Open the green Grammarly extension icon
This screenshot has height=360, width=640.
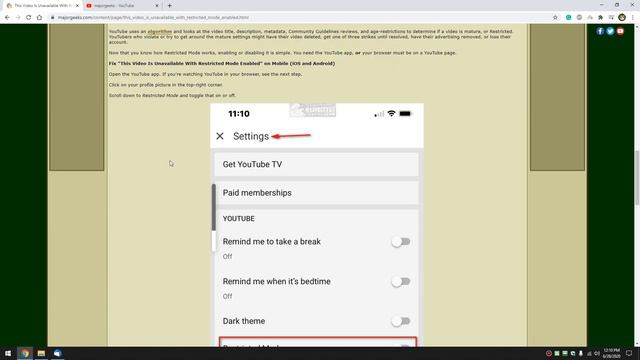(569, 18)
